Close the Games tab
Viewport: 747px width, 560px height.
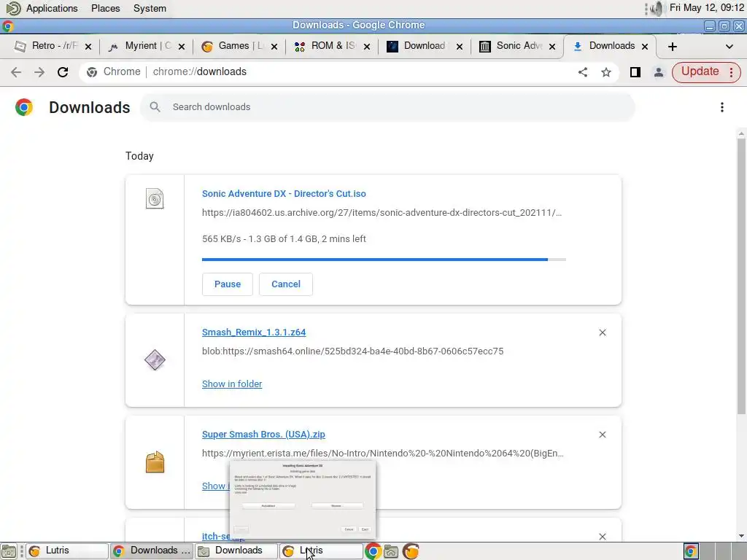(274, 46)
